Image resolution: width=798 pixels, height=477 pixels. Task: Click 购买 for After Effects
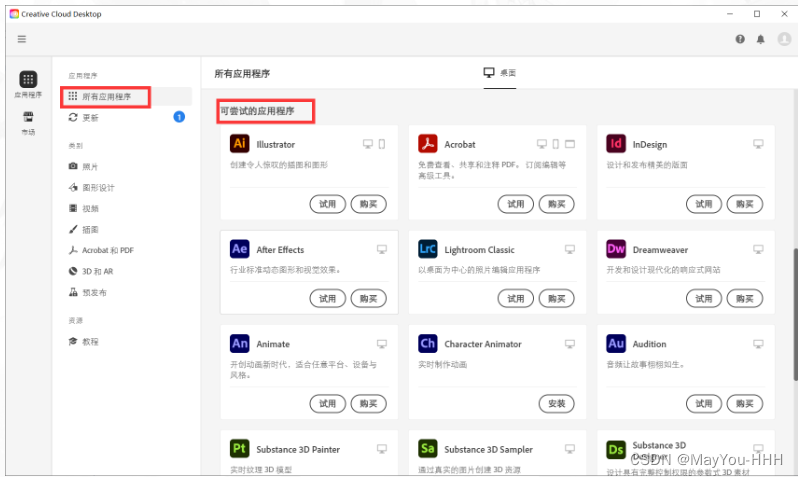click(x=368, y=298)
